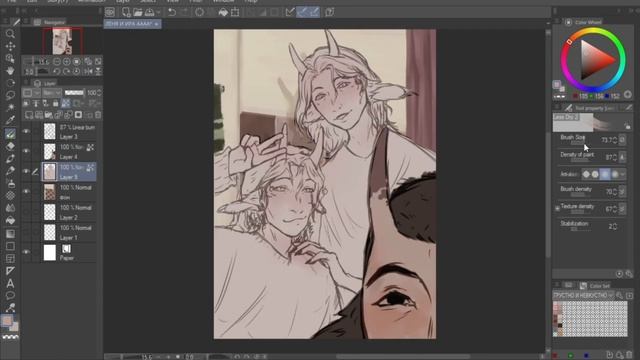Click Navigator flip horizontal icon
Screen dimensions: 640x360
88,71
